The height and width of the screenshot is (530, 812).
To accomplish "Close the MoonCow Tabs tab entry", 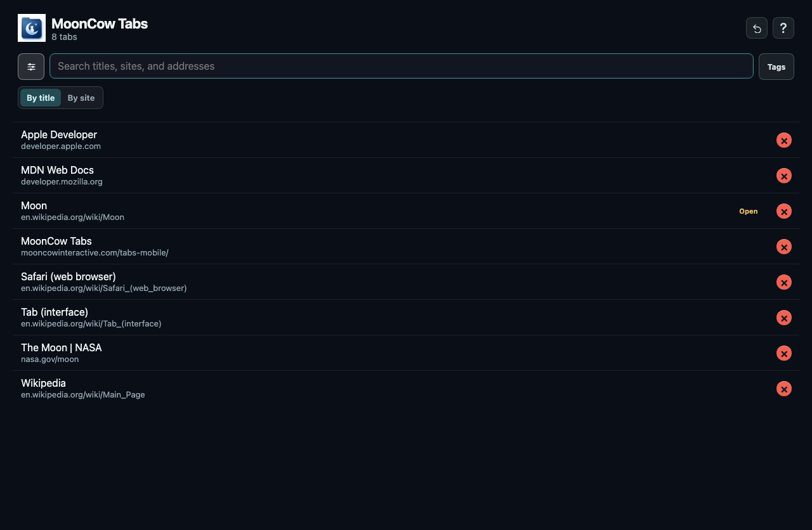I will tap(784, 247).
